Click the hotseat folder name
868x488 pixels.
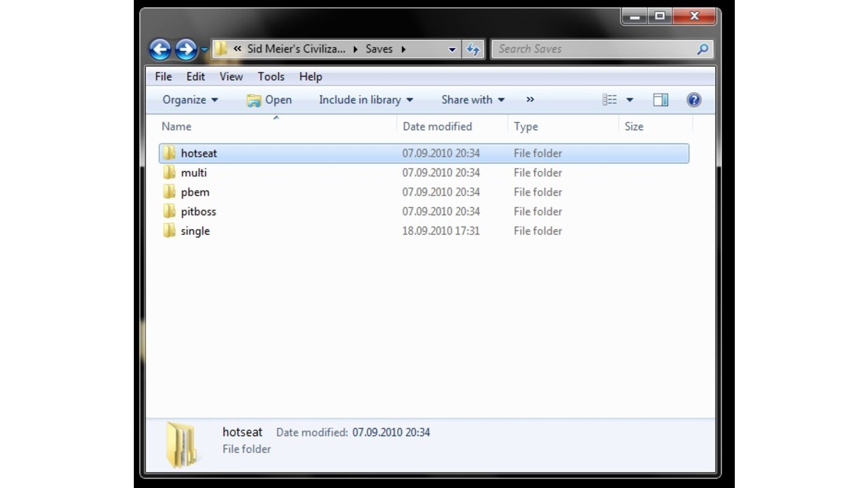[199, 153]
